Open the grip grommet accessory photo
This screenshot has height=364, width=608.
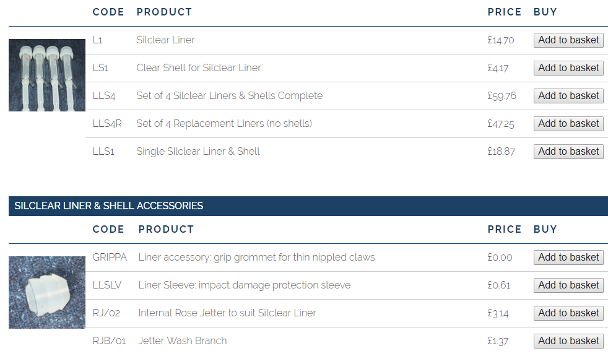(47, 292)
